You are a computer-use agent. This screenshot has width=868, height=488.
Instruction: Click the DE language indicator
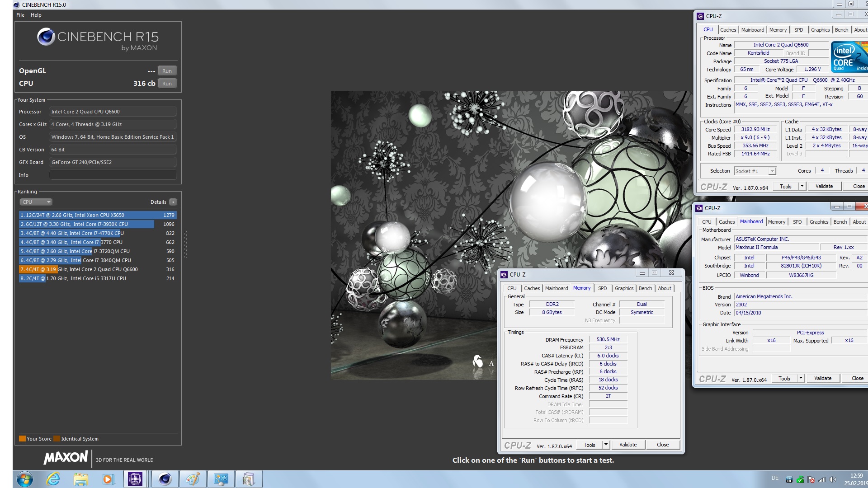(x=775, y=478)
